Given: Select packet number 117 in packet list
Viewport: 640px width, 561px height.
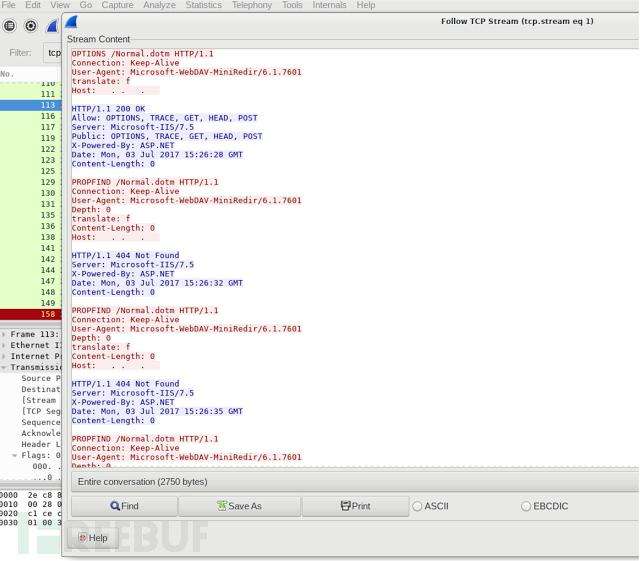Looking at the screenshot, I should [31, 127].
